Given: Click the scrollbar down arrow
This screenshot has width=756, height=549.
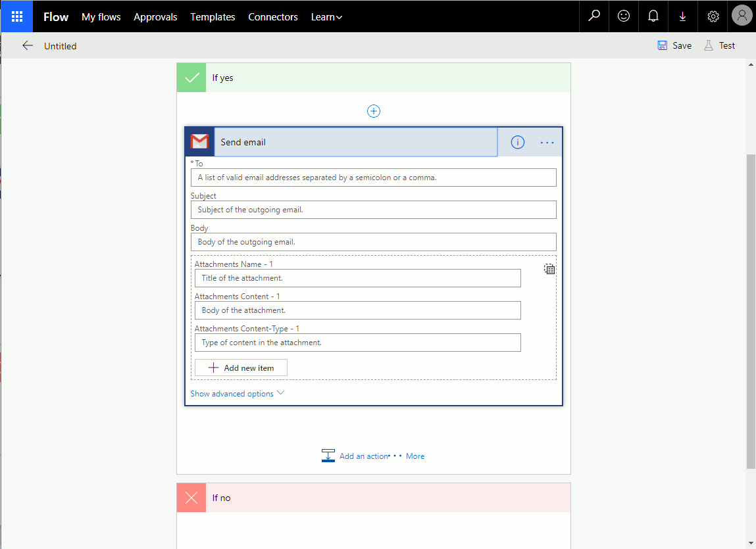Looking at the screenshot, I should (x=751, y=544).
